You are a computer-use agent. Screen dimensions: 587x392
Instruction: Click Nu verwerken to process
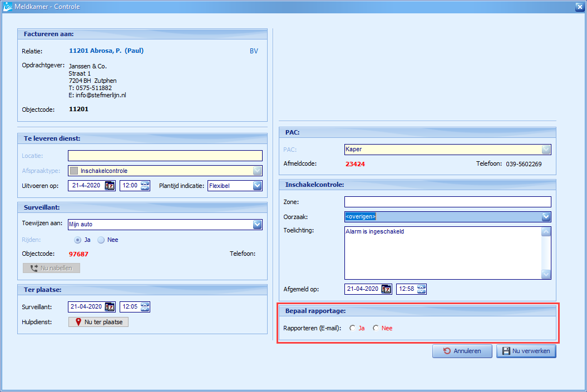[x=526, y=351]
